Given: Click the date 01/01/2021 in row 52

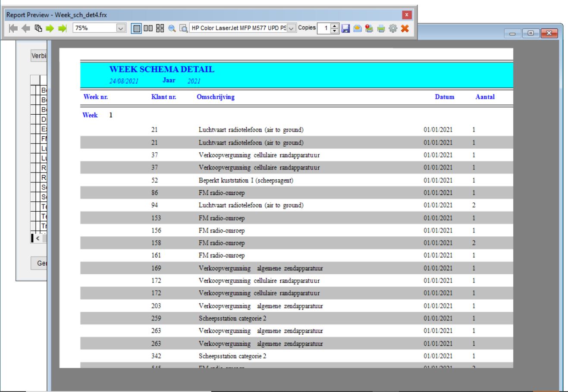Looking at the screenshot, I should [x=438, y=180].
